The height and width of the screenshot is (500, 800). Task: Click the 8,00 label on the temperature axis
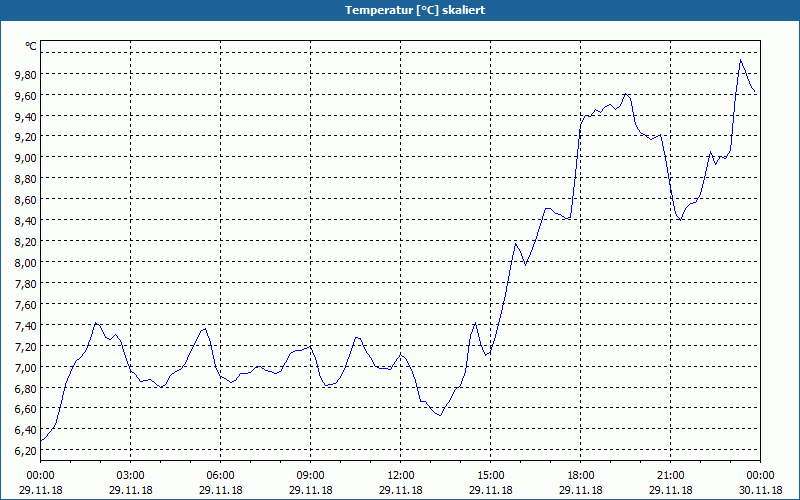[25, 262]
